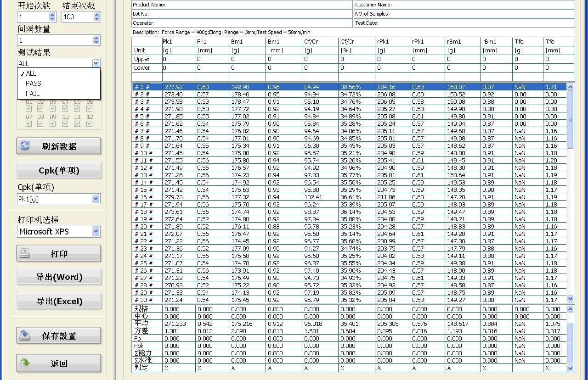The image size is (588, 380).
Task: Click average value 271.233 under Pk1
Action: point(175,324)
